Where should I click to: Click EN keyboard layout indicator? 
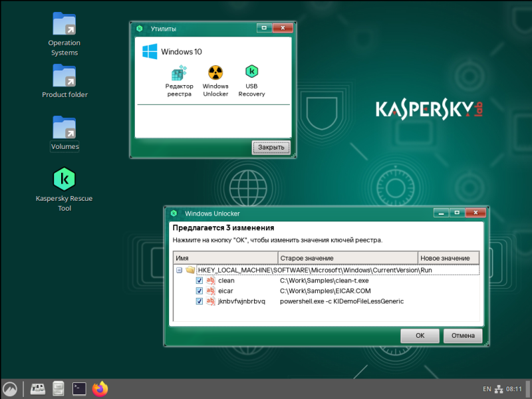click(487, 389)
